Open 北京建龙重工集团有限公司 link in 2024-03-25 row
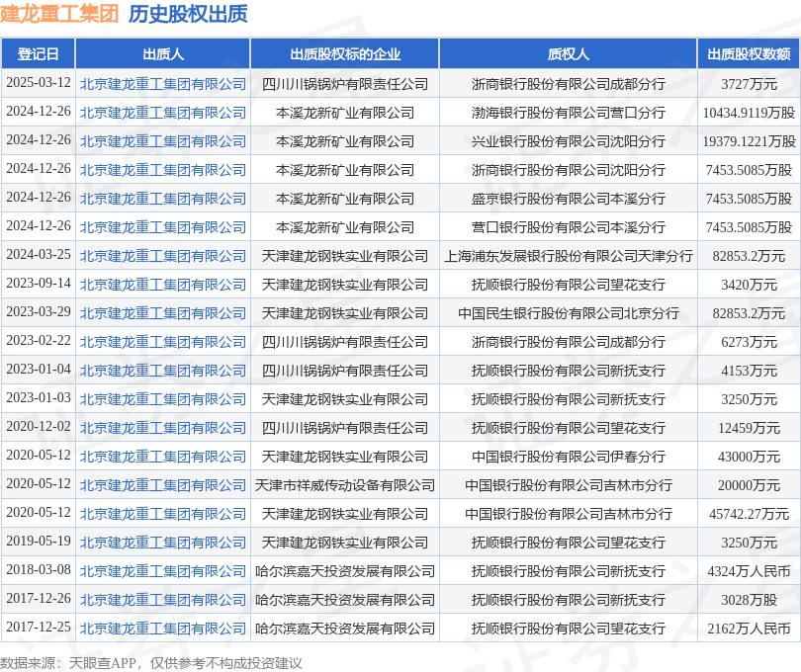The width and height of the screenshot is (801, 672). 163,256
